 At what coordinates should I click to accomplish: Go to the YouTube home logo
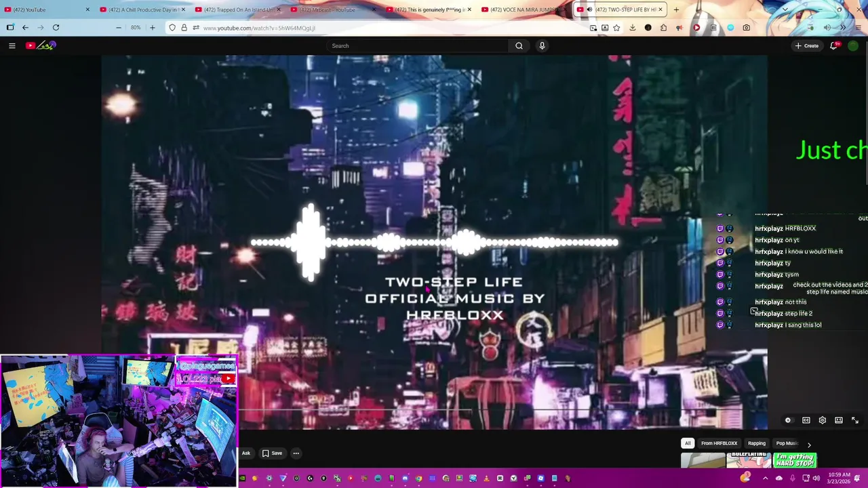point(41,45)
